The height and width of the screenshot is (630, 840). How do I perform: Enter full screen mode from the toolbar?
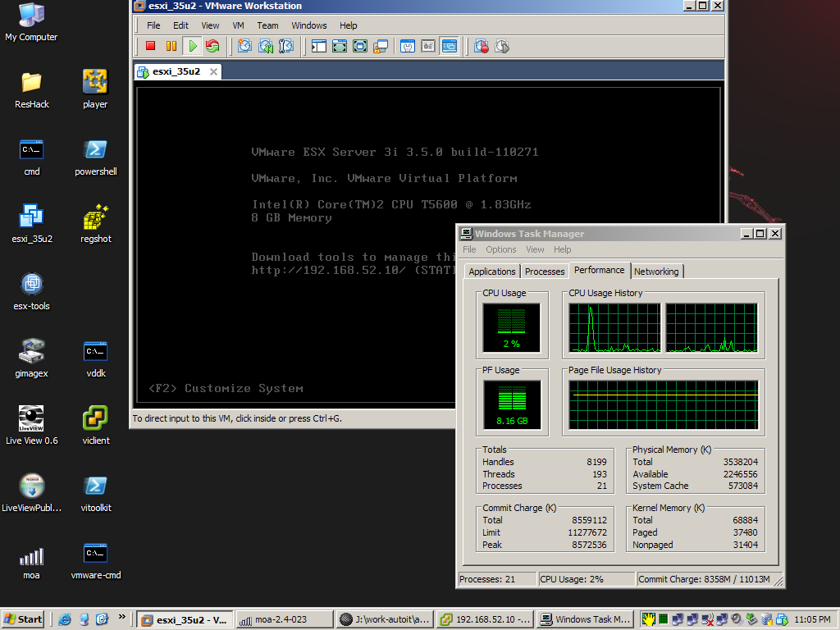339,46
